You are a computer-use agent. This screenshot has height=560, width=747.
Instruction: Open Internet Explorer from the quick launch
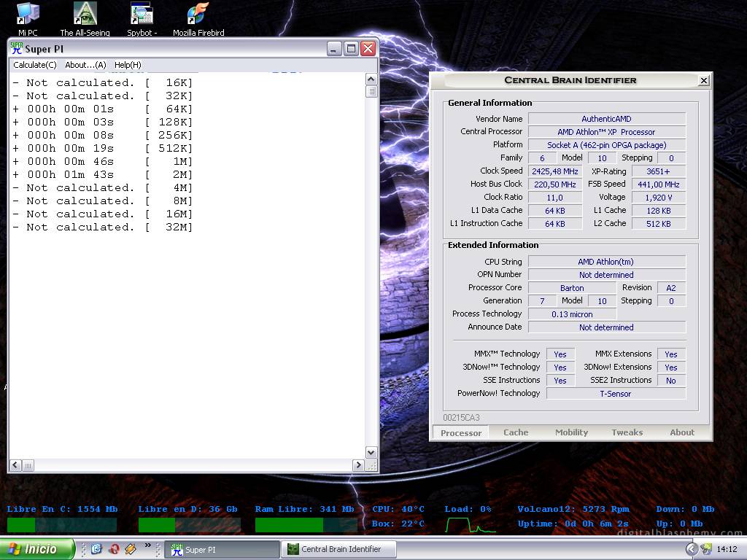(x=96, y=549)
